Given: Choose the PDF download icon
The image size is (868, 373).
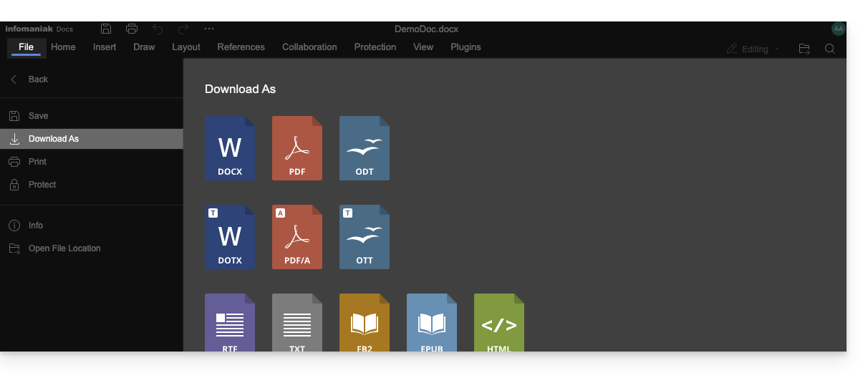Looking at the screenshot, I should tap(296, 148).
